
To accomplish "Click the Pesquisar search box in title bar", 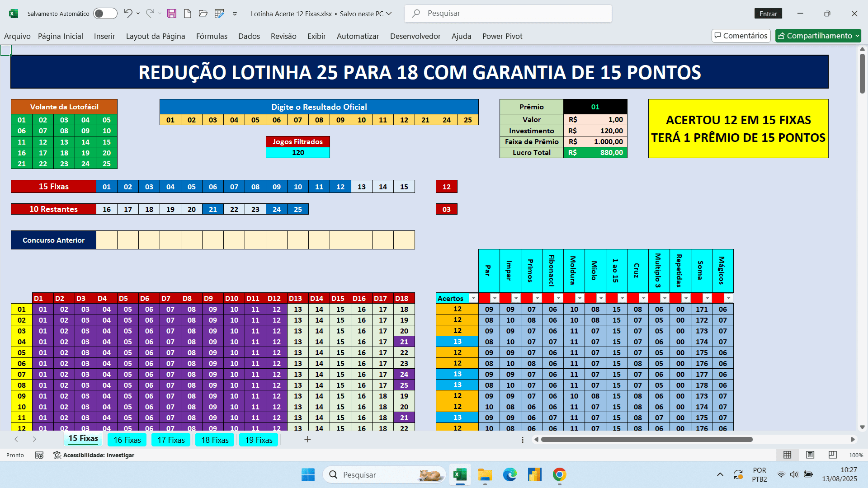I will pyautogui.click(x=508, y=14).
